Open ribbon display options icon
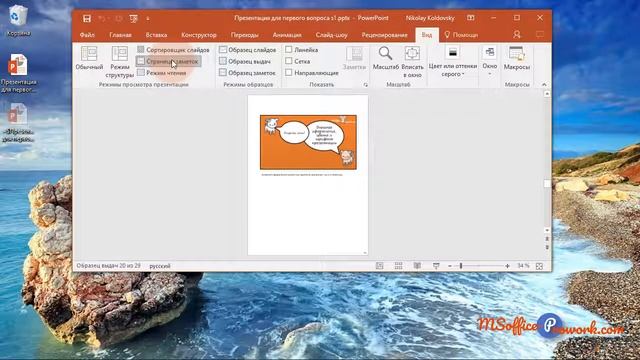 point(471,18)
